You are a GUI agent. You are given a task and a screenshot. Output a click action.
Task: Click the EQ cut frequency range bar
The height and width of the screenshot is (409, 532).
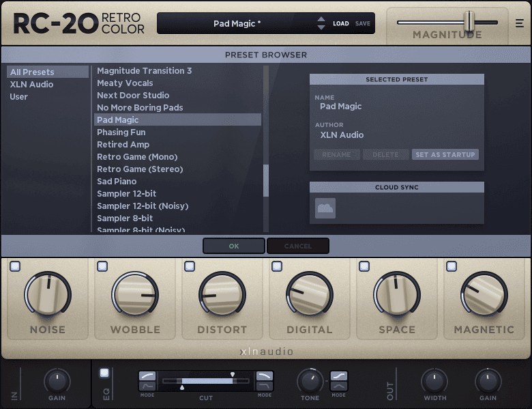(x=207, y=381)
